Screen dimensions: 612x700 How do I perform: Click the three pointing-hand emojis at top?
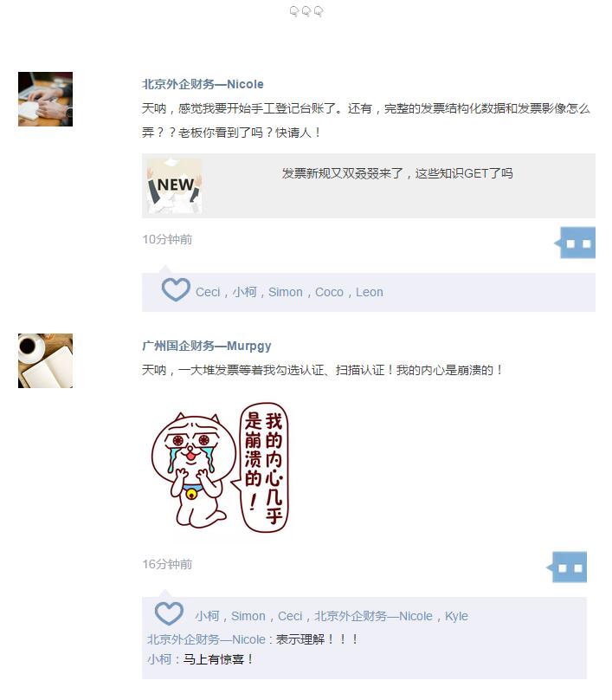coord(306,11)
